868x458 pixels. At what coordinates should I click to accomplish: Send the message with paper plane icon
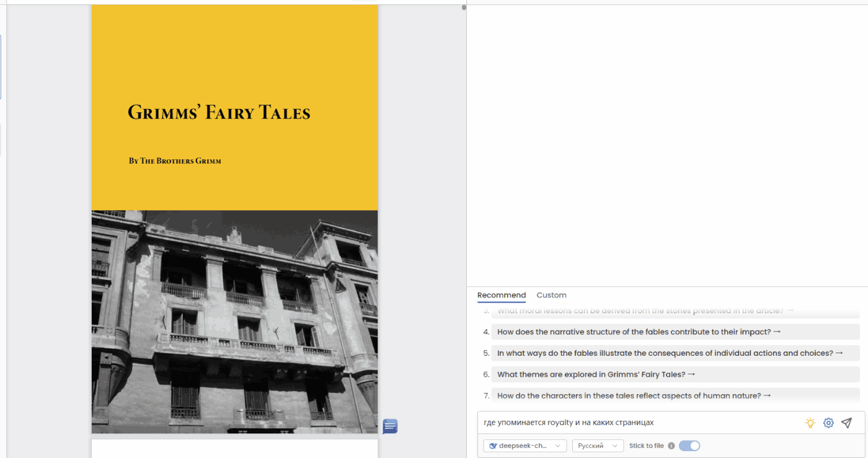[846, 423]
